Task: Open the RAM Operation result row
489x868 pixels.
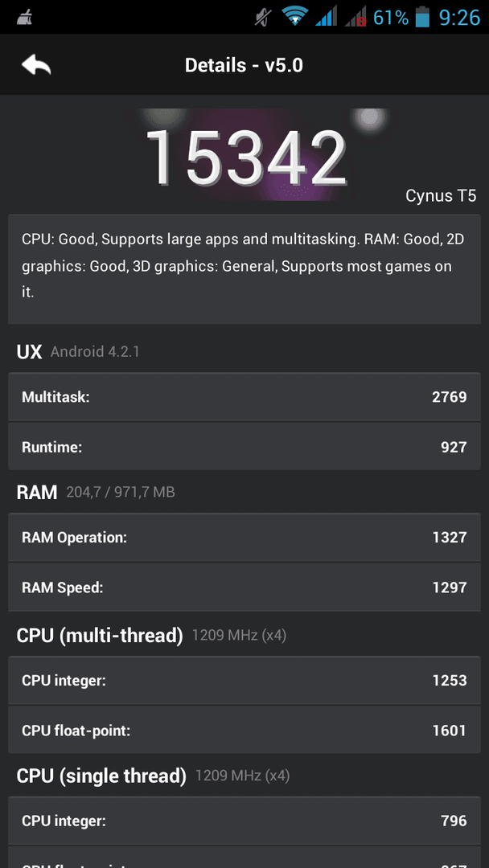Action: (x=244, y=537)
